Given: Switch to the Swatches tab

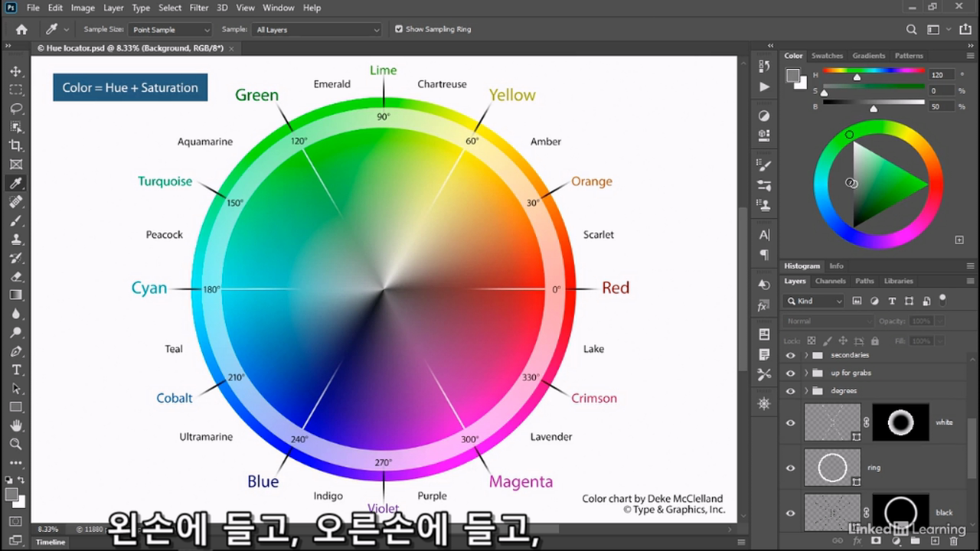Looking at the screenshot, I should tap(827, 56).
